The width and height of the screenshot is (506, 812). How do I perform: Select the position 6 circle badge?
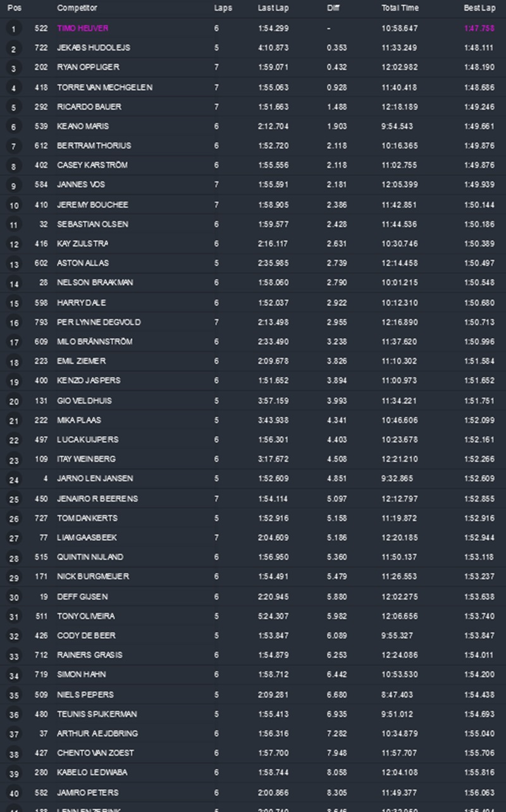point(14,127)
